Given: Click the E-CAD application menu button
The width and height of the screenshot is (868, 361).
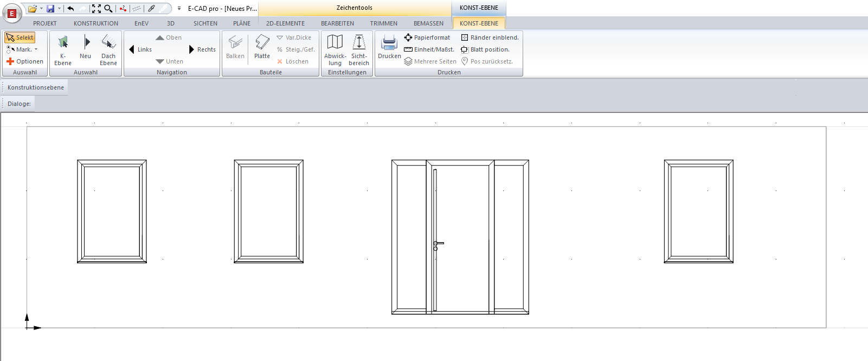Looking at the screenshot, I should coord(11,13).
